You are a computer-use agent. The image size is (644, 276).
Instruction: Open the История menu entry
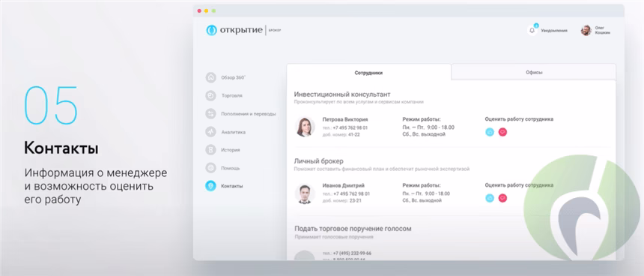point(231,150)
